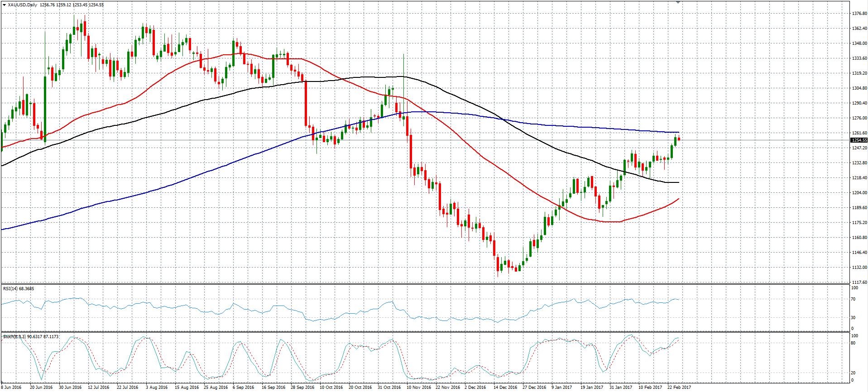Click RSI level 70 on the scale

point(854,299)
